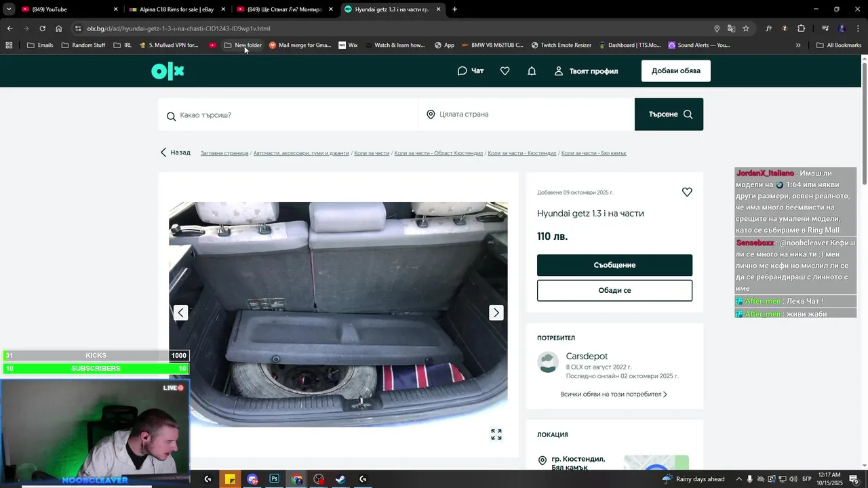The image size is (868, 488).
Task: Show the next listing photo
Action: coord(496,312)
